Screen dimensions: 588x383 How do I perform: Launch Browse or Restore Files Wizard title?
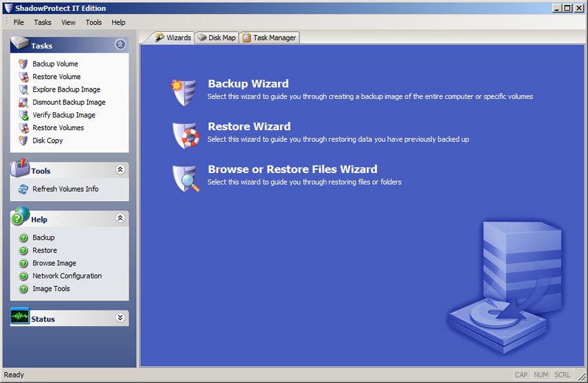coord(293,169)
